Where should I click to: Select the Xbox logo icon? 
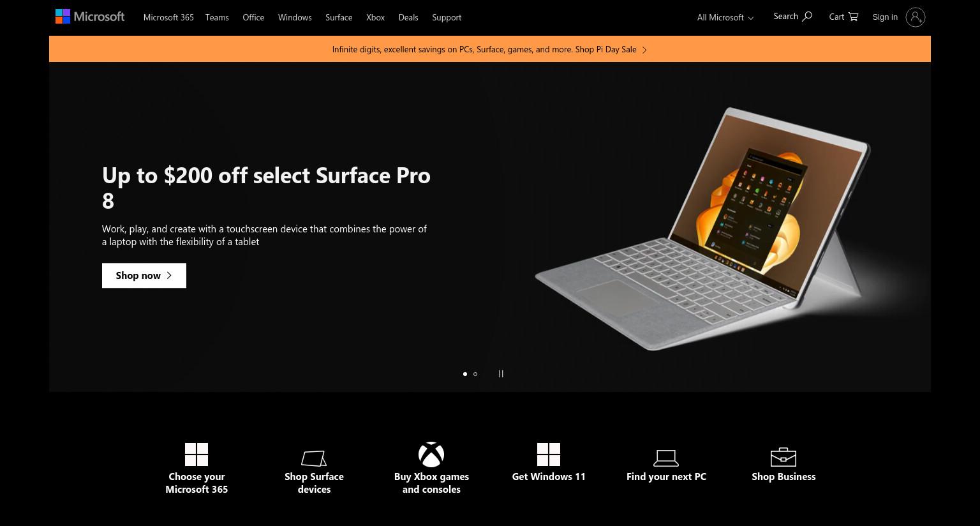pos(431,455)
